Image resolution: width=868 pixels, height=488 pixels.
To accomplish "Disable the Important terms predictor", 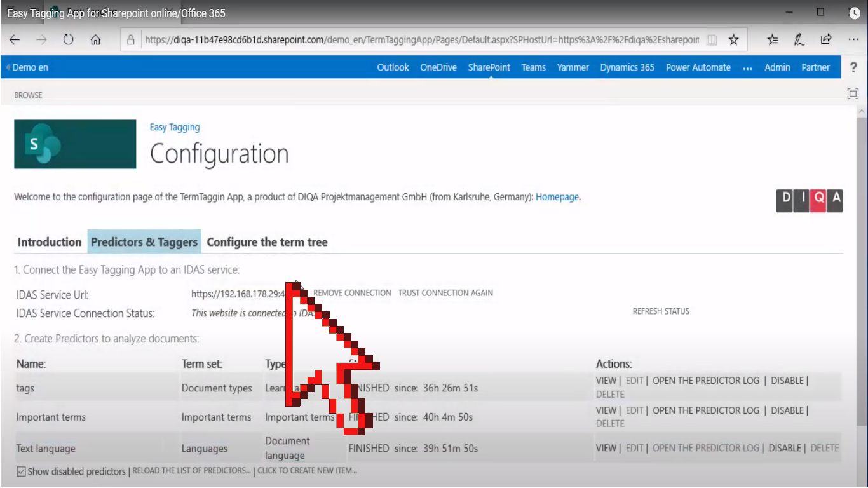I will point(787,410).
